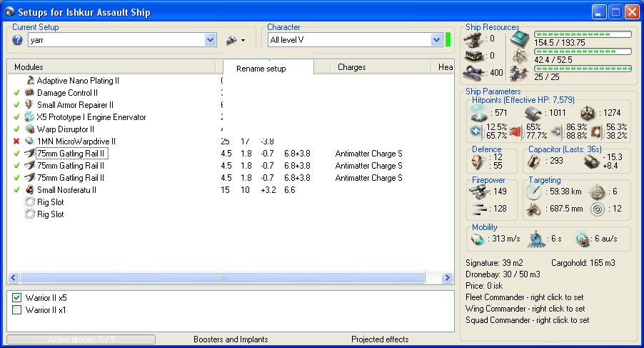Click Fleet Commander right click to set

click(525, 297)
